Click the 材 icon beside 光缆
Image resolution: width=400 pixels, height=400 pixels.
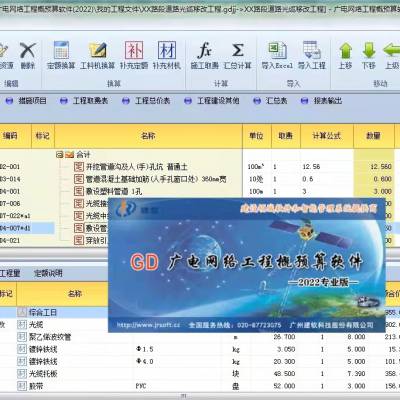coord(22,325)
